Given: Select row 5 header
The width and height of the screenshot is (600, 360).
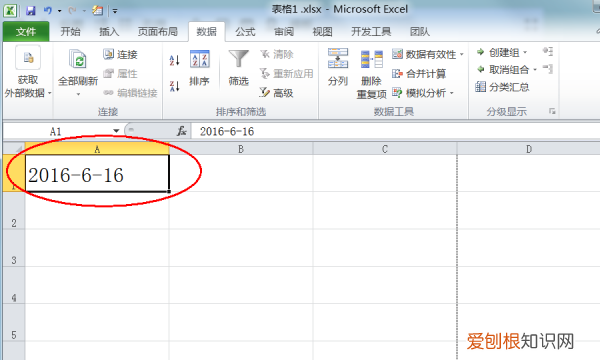Looking at the screenshot, I should click(14, 323).
